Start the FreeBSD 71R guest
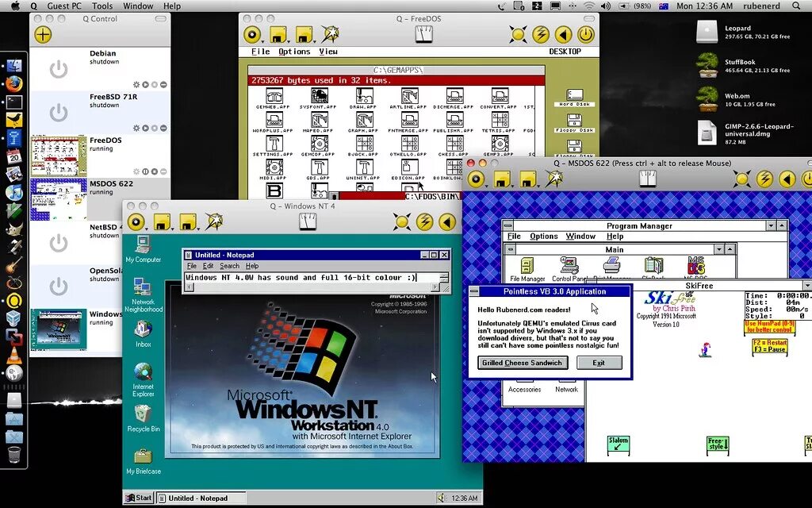This screenshot has width=812, height=508. (146, 128)
